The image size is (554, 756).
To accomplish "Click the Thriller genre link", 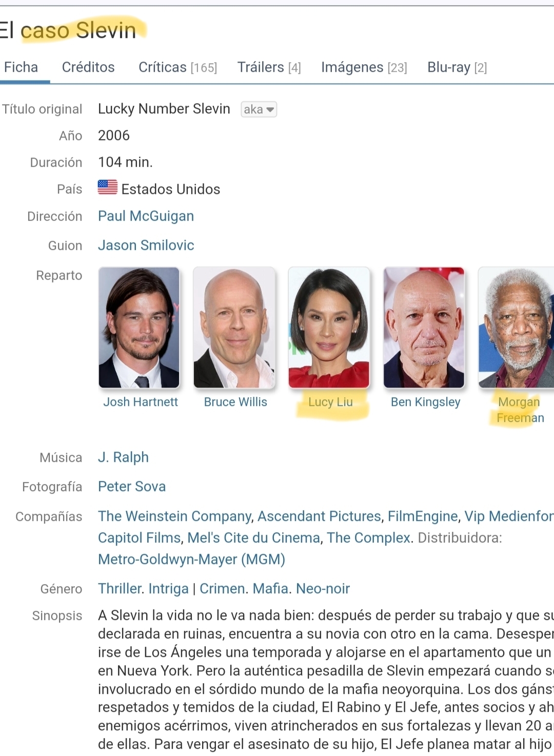I will tap(120, 589).
